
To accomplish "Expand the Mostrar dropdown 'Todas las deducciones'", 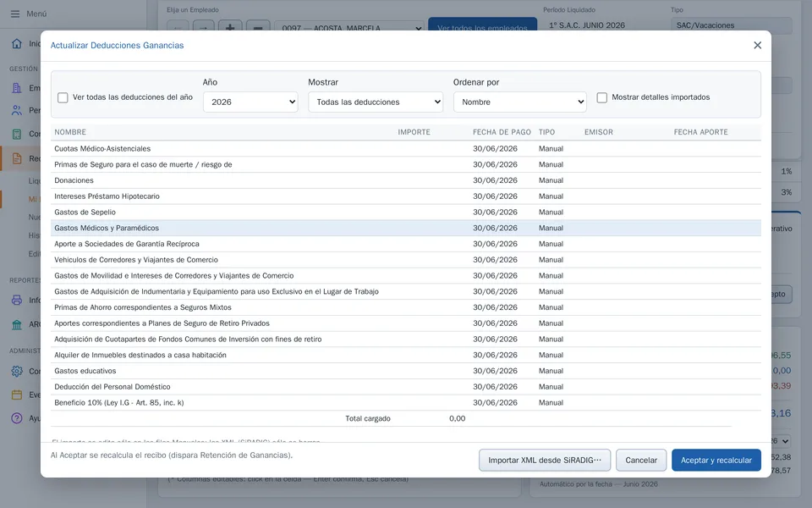I will [x=376, y=102].
